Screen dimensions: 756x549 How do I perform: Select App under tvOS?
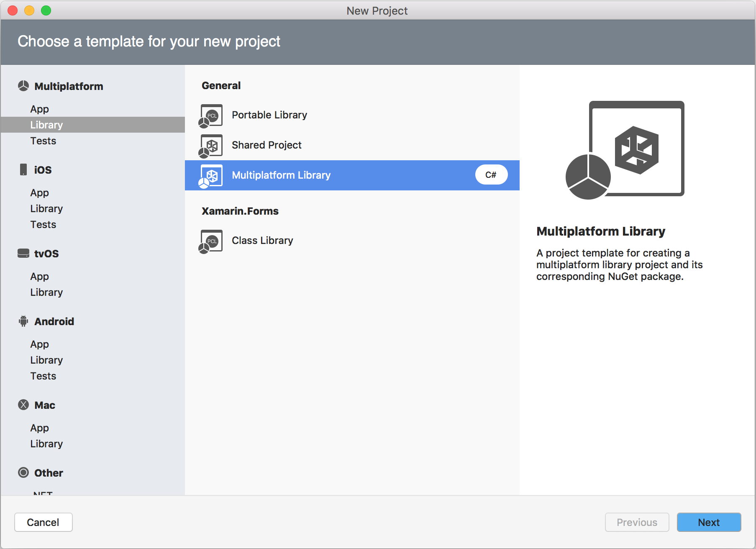[x=92, y=276]
